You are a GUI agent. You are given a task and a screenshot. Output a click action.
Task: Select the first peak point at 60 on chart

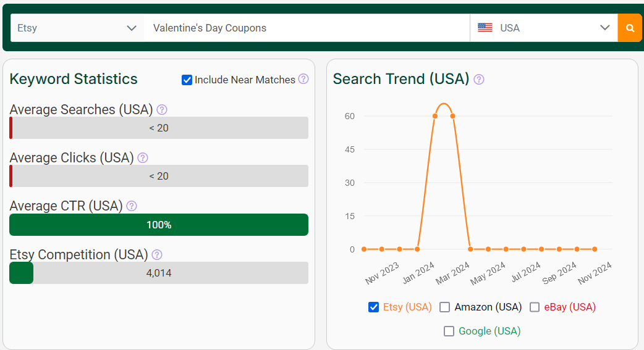(x=435, y=116)
